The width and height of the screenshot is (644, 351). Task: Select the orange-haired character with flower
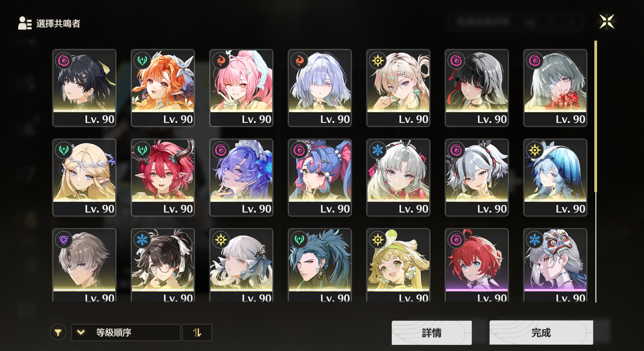[163, 88]
